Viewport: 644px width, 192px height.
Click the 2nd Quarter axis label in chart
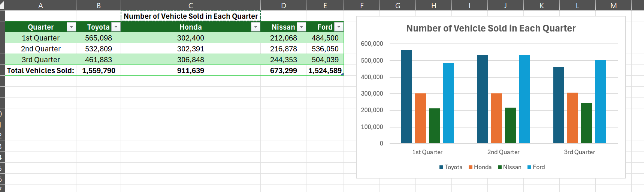[x=503, y=152]
